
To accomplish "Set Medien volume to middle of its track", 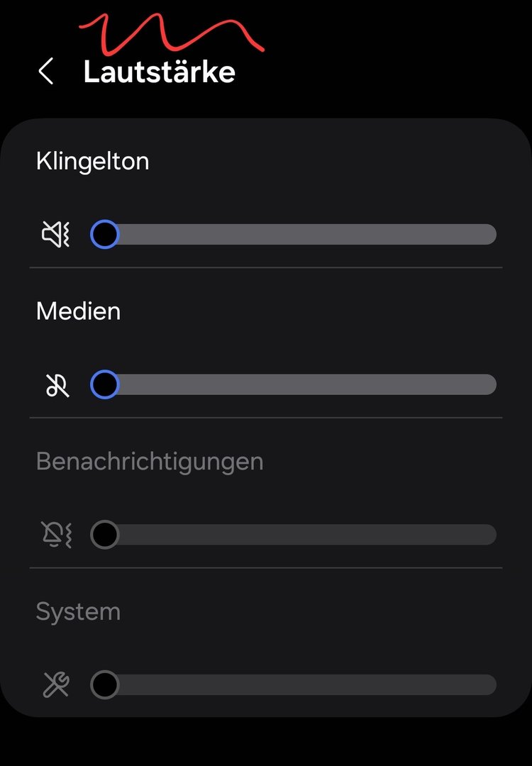I will tap(294, 384).
